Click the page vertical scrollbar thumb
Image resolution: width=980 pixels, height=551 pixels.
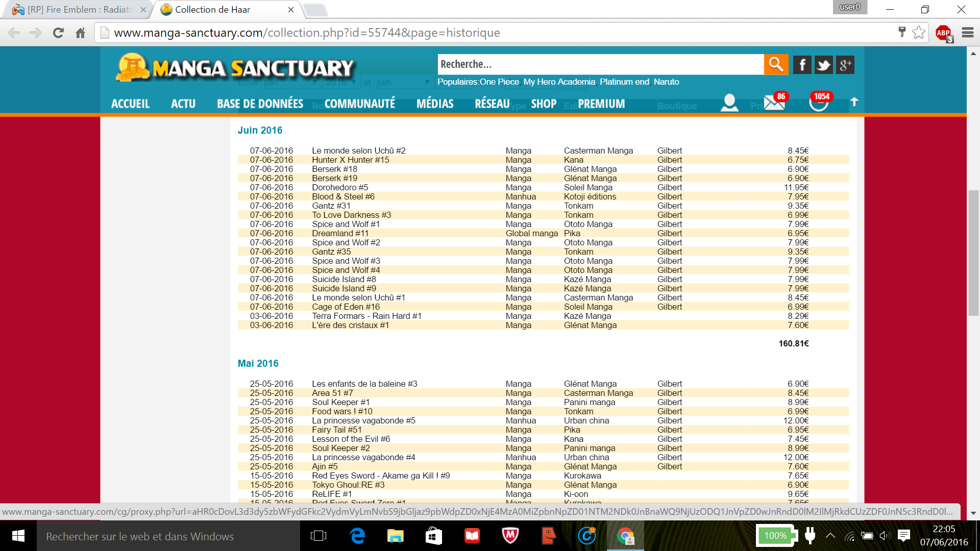point(973,253)
